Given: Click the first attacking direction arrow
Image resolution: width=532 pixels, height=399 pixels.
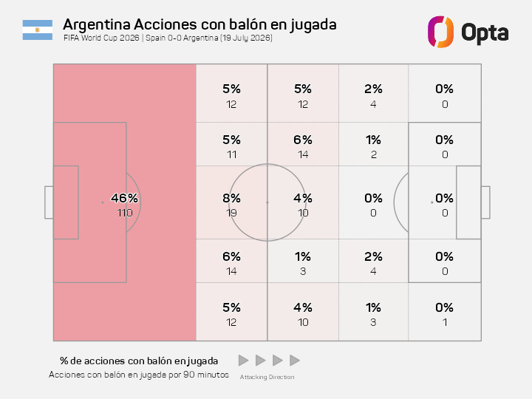Looking at the screenshot, I should click(x=243, y=361).
